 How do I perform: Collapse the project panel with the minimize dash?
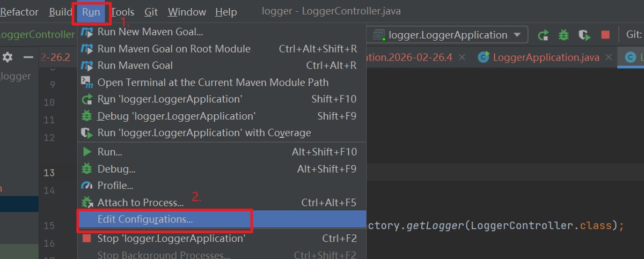coord(28,57)
